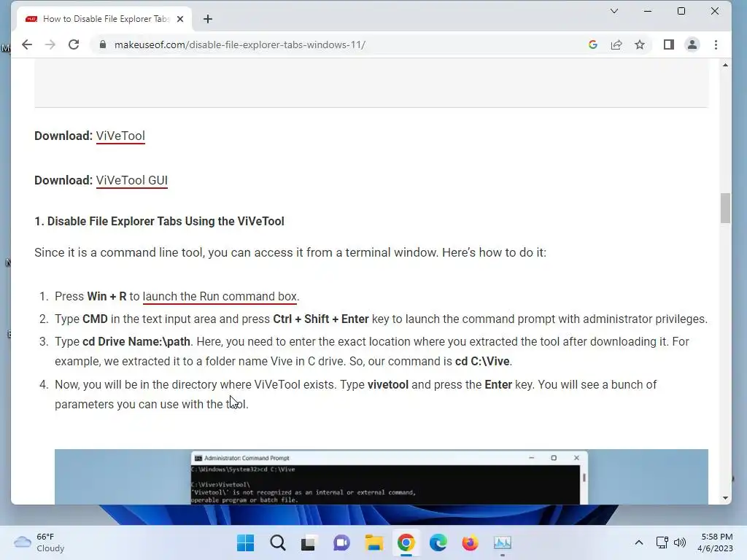The width and height of the screenshot is (747, 560).
Task: Expand the tab search chevron
Action: tap(614, 11)
